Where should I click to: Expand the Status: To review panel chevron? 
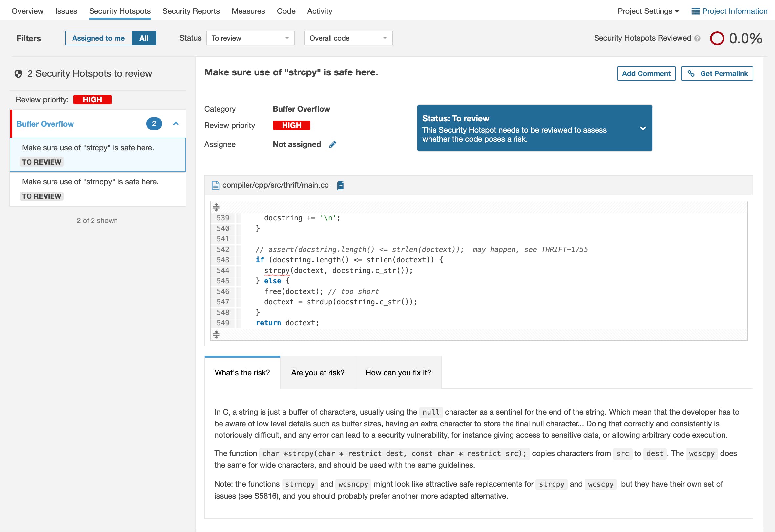[643, 128]
